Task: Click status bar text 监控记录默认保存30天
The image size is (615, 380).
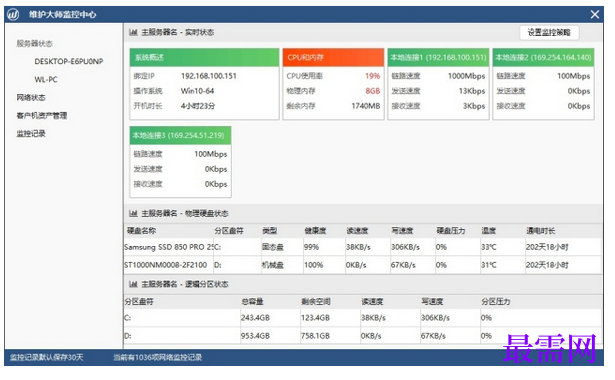Action: [47, 357]
